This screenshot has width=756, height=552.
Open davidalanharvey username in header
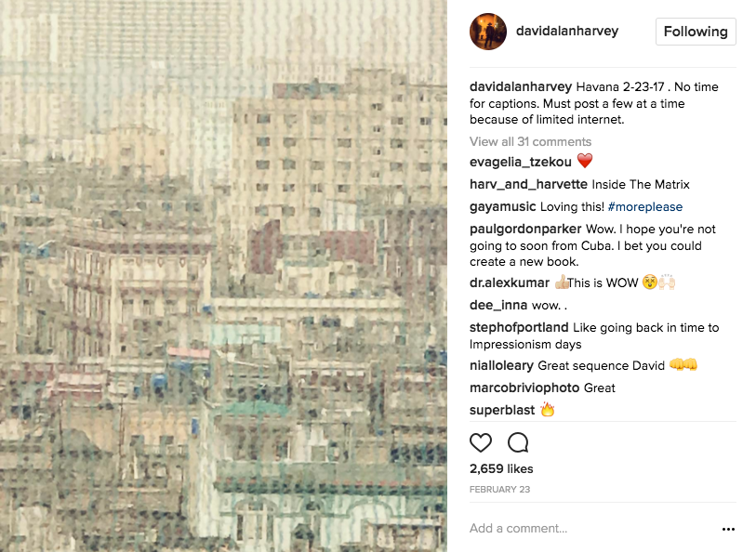click(567, 31)
